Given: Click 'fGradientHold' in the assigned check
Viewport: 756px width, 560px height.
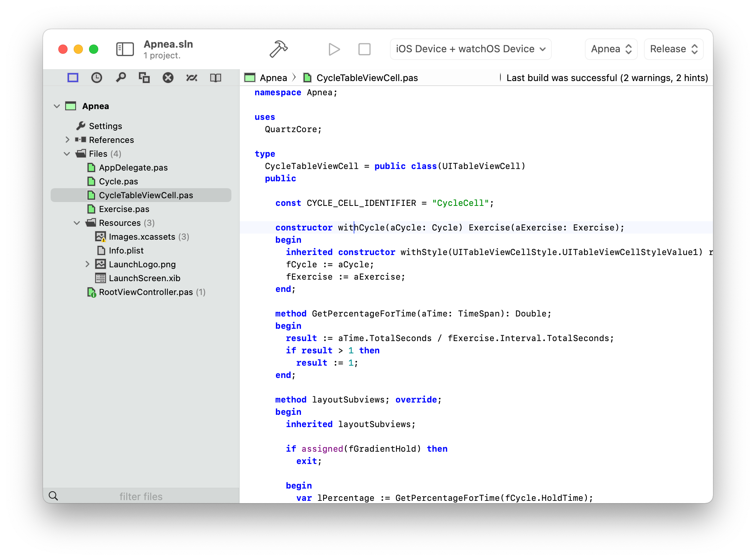Looking at the screenshot, I should tap(382, 449).
